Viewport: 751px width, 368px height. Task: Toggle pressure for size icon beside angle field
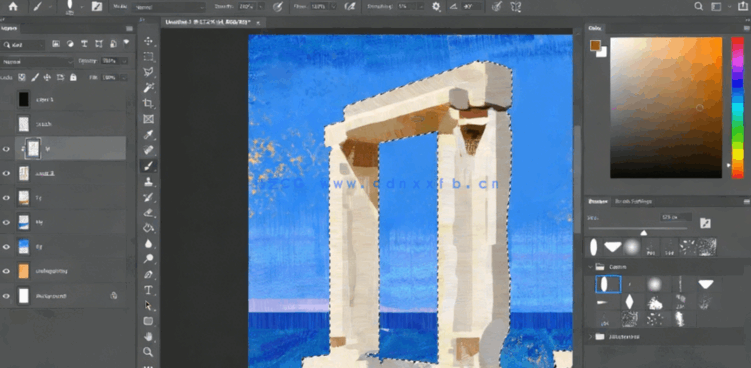(x=497, y=7)
